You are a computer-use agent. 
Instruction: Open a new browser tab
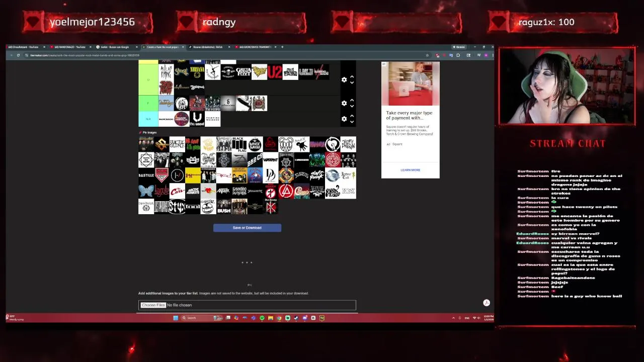(x=282, y=47)
